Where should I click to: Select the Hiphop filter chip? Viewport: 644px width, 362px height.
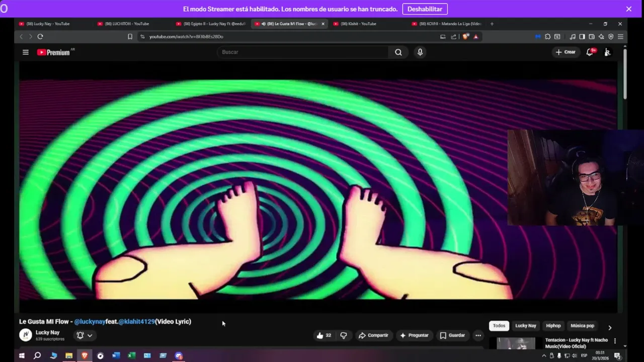pos(553,326)
